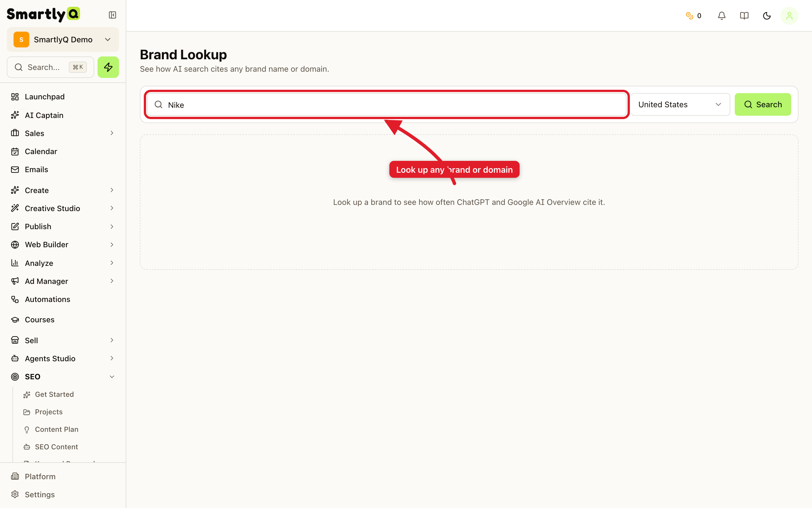Click the Automations workflow icon
This screenshot has width=812, height=508.
pyautogui.click(x=15, y=299)
